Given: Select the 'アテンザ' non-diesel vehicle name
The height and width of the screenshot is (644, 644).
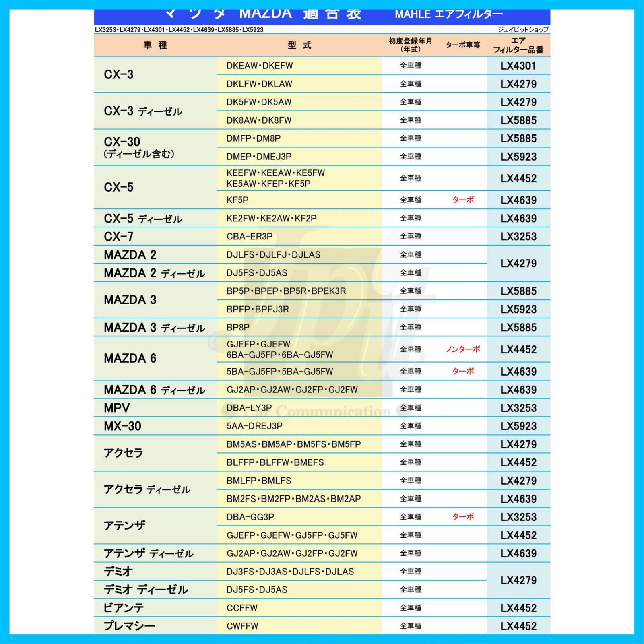Looking at the screenshot, I should (x=124, y=526).
